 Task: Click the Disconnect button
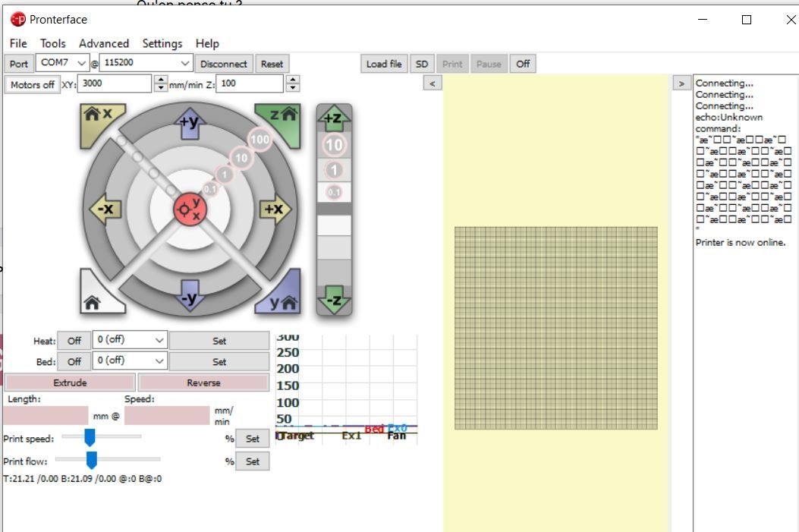click(x=224, y=64)
